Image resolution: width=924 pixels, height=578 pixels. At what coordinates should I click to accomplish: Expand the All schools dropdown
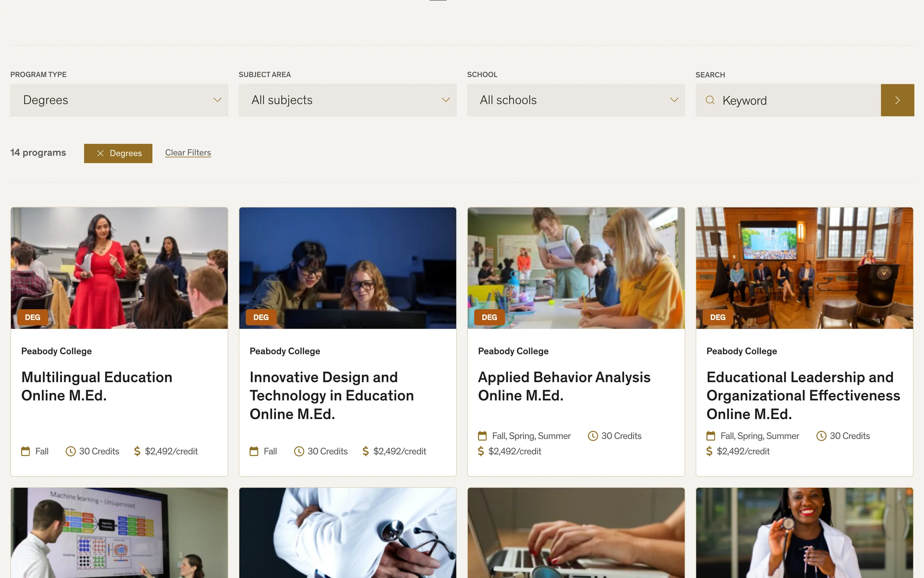coord(576,100)
